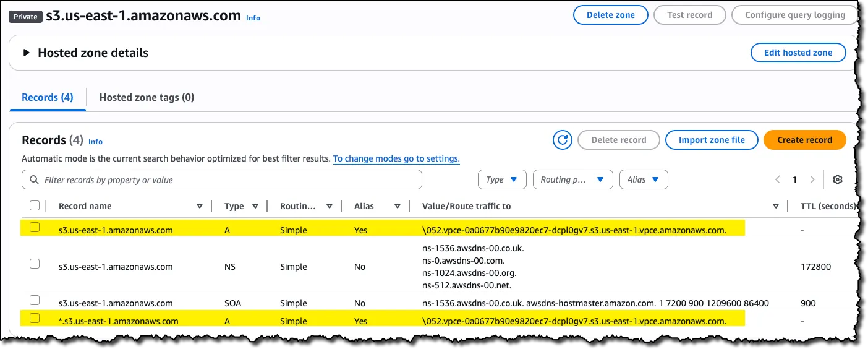
Task: Check the SOA record row checkbox
Action: 35,300
